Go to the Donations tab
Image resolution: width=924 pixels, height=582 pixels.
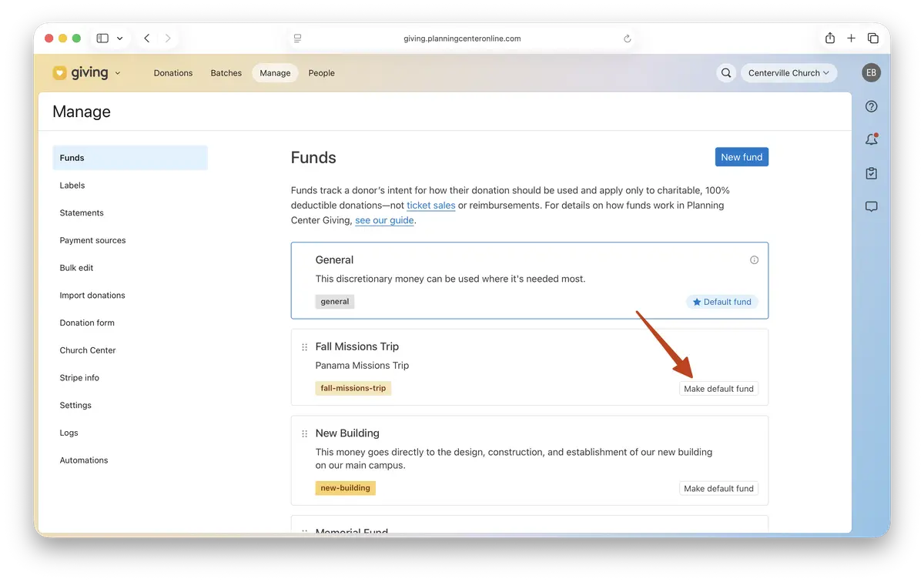click(x=173, y=73)
